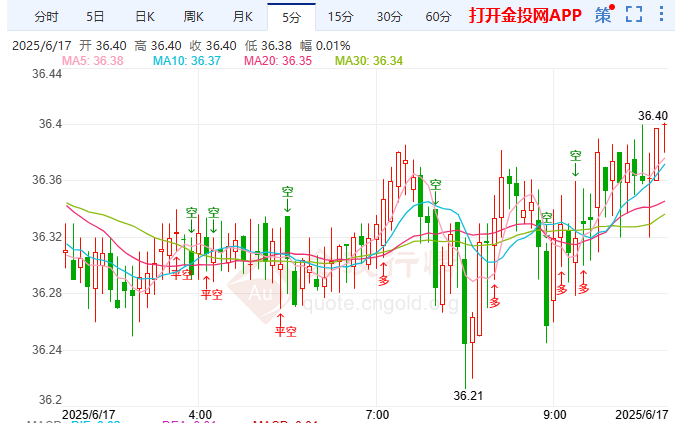Screen dimensions: 675x423
Task: Click the red 多 signal after 7:00
Action: point(383,280)
